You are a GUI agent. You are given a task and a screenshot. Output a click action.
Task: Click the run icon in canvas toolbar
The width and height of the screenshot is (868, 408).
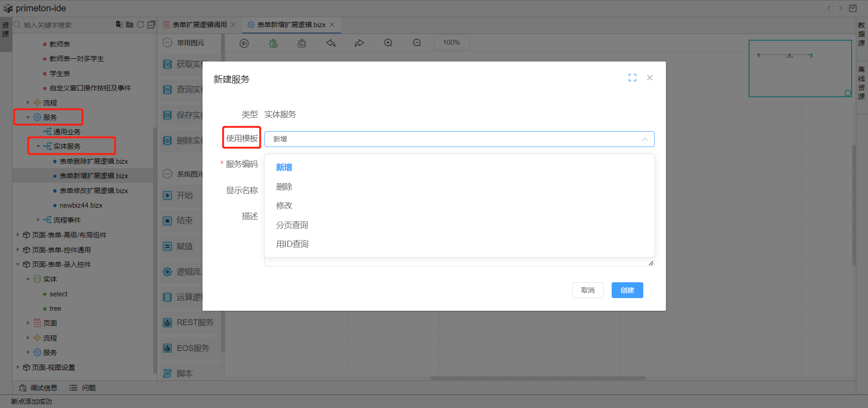[x=244, y=43]
